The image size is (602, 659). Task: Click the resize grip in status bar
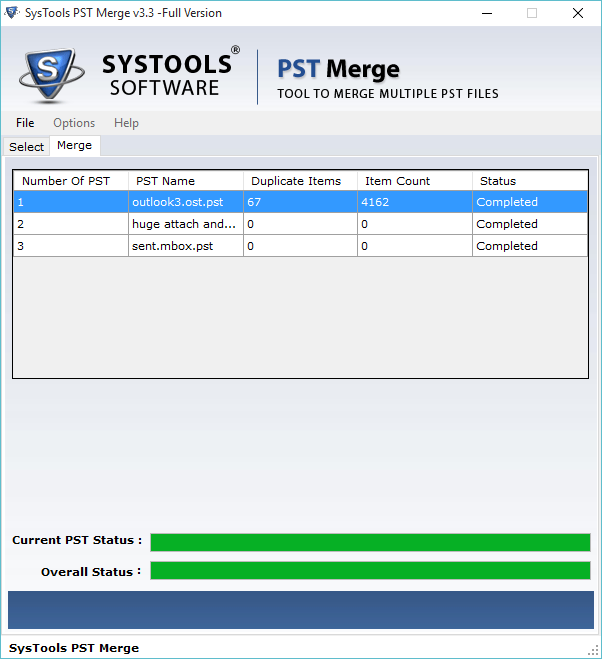[593, 650]
